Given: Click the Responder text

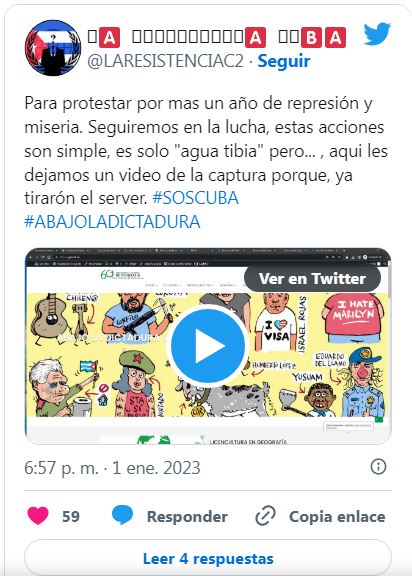Looking at the screenshot, I should [187, 516].
